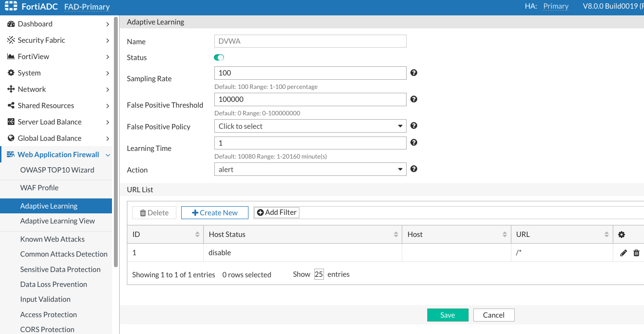Sort the table by the ID column
644x334 pixels.
coord(197,235)
